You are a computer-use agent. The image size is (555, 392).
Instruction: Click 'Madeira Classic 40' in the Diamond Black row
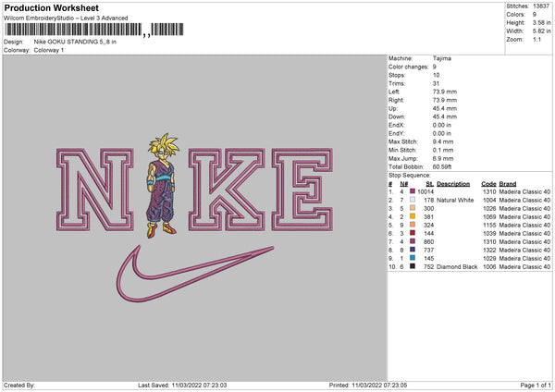pyautogui.click(x=524, y=267)
